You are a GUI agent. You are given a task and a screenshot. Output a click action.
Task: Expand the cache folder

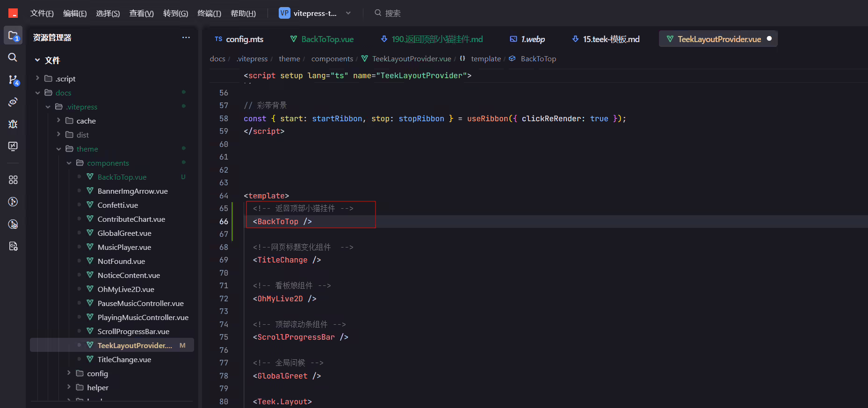58,121
